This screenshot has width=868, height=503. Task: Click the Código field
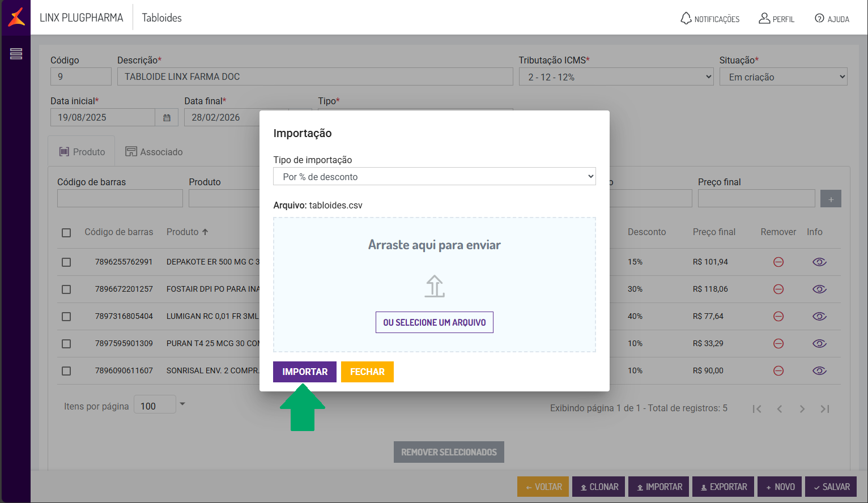[x=81, y=76]
